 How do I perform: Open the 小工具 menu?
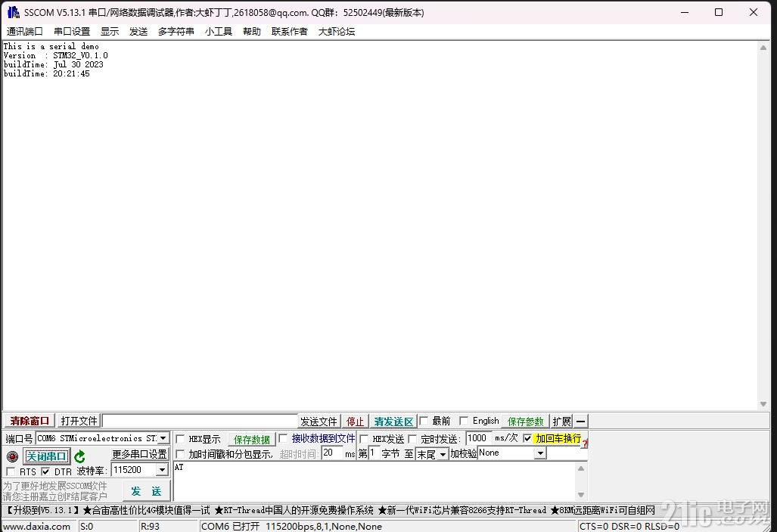coord(219,31)
